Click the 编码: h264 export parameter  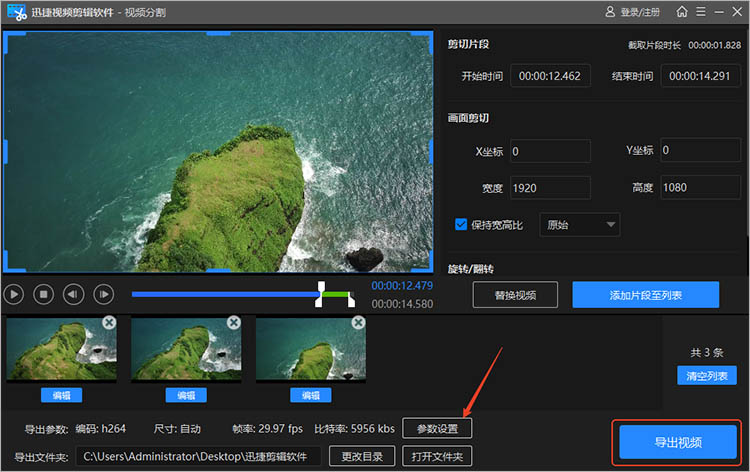(x=100, y=428)
